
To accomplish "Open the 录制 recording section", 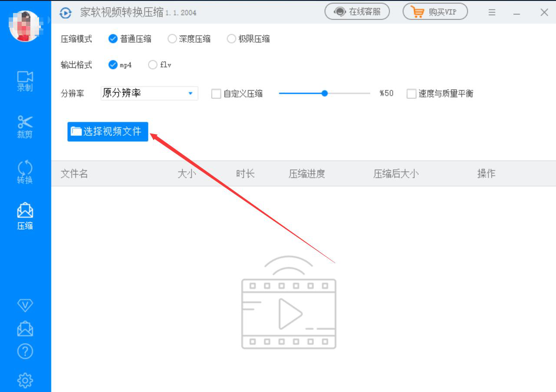I will [25, 81].
